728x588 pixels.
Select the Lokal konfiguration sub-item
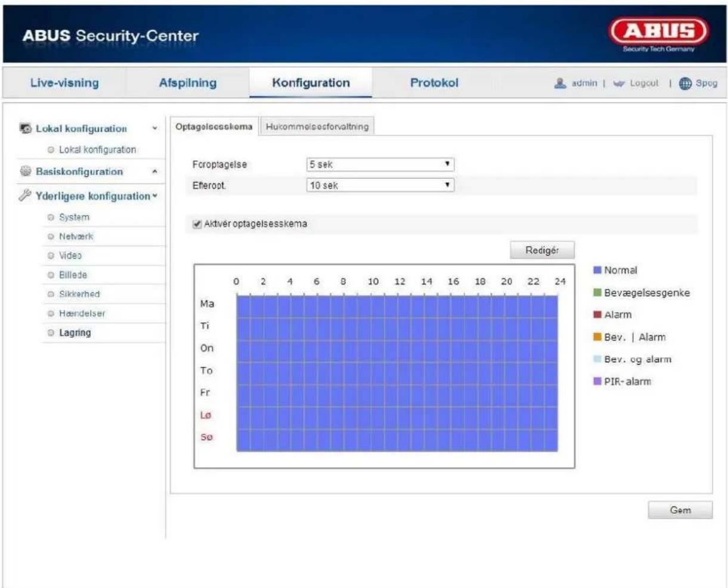click(97, 150)
